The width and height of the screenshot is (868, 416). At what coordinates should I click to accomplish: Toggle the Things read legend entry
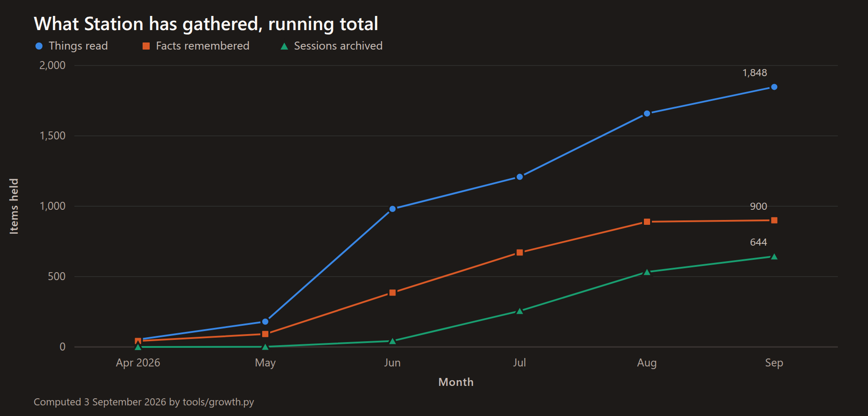point(71,46)
